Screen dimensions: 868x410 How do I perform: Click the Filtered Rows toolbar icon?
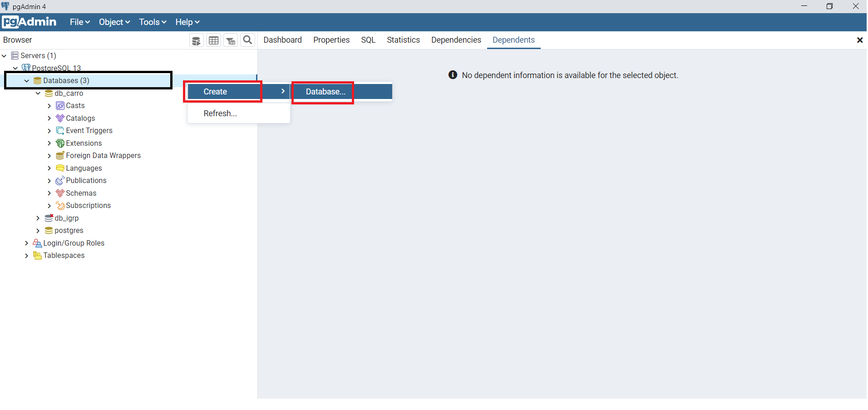[231, 40]
